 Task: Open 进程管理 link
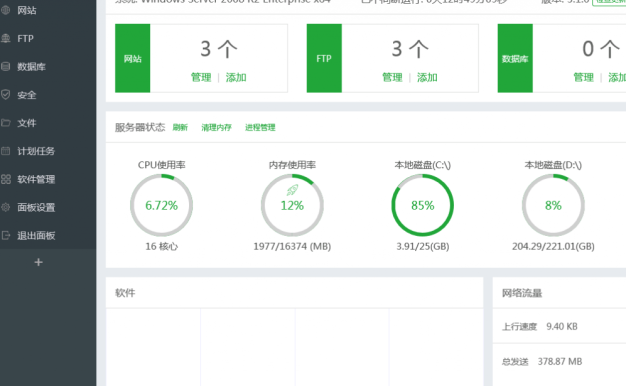[x=260, y=127]
